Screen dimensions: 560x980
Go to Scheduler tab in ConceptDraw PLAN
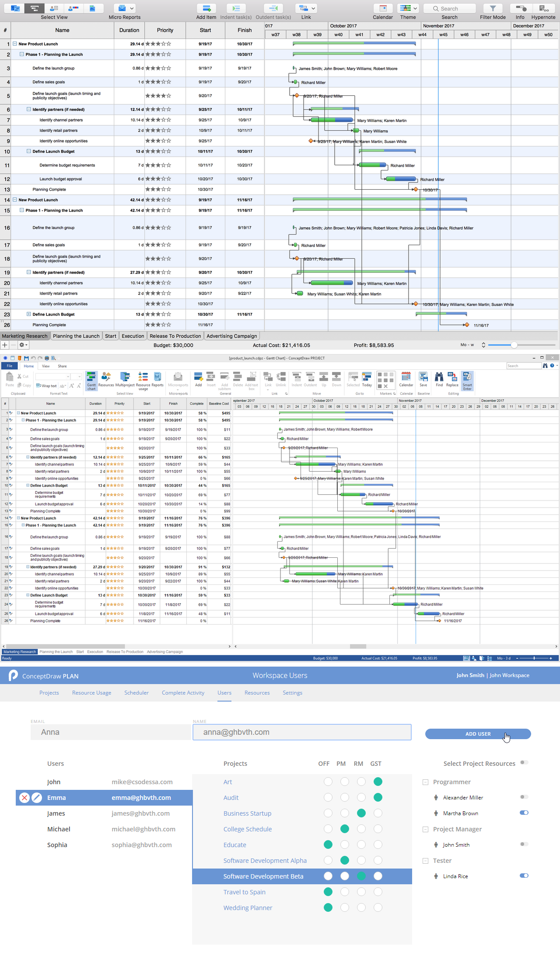(136, 693)
